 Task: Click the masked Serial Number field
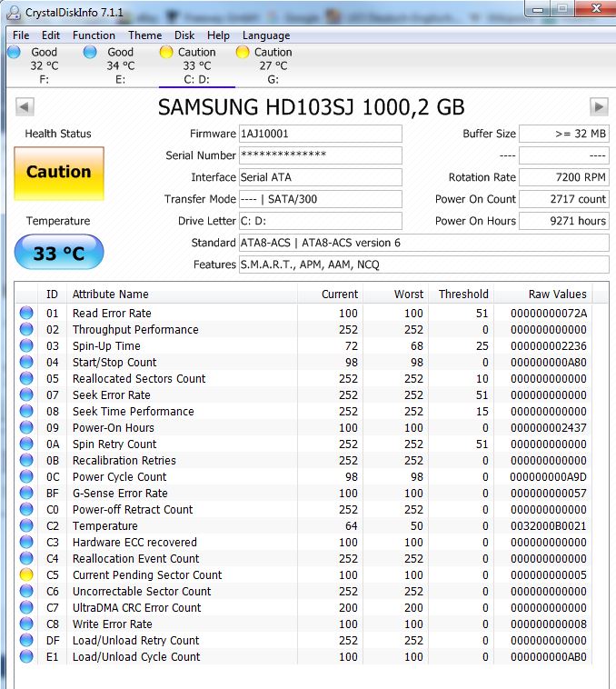[x=320, y=155]
